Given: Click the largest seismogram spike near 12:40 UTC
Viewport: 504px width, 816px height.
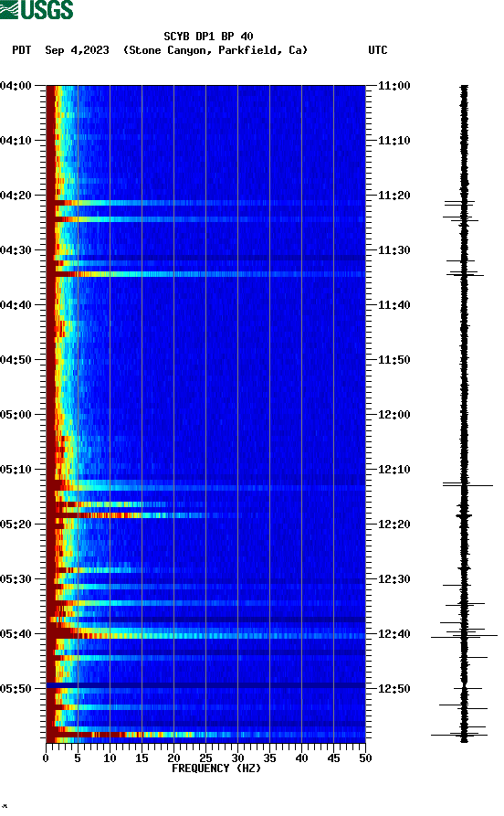Looking at the screenshot, I should 464,636.
